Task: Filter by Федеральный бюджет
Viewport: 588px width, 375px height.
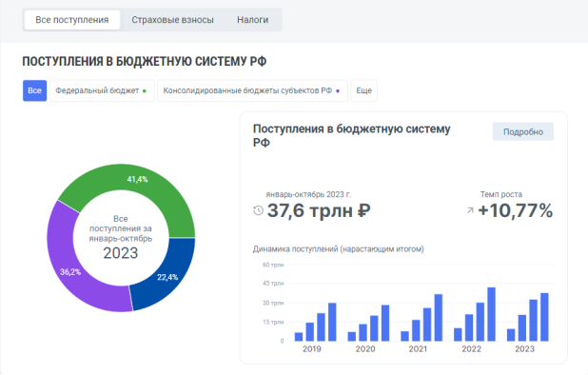Action: pos(102,90)
